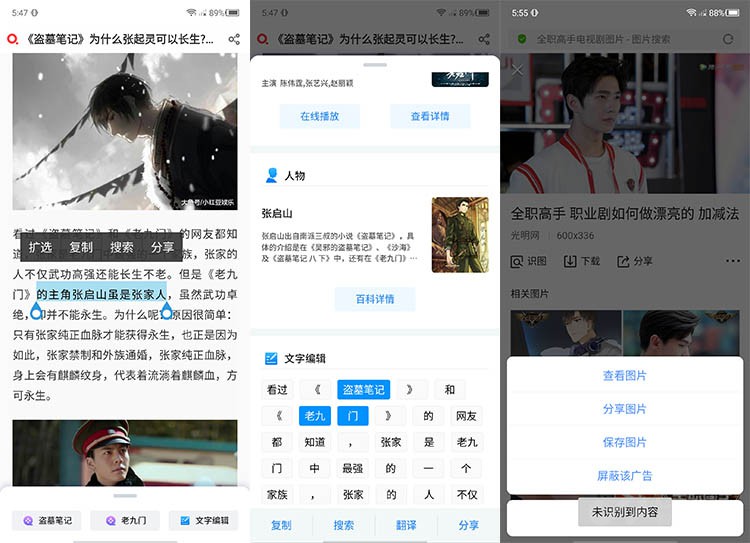Open the left related image thumbnail under 相关图片
Viewport: 750px width, 543px height.
point(566,333)
